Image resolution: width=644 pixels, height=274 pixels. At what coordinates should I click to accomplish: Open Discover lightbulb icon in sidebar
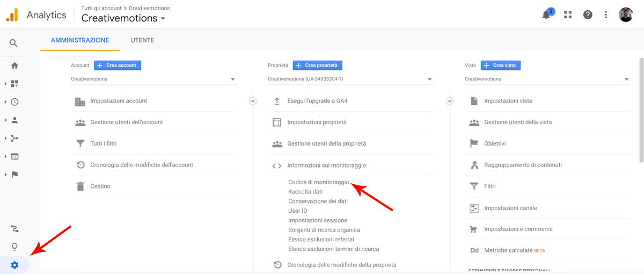[x=14, y=247]
